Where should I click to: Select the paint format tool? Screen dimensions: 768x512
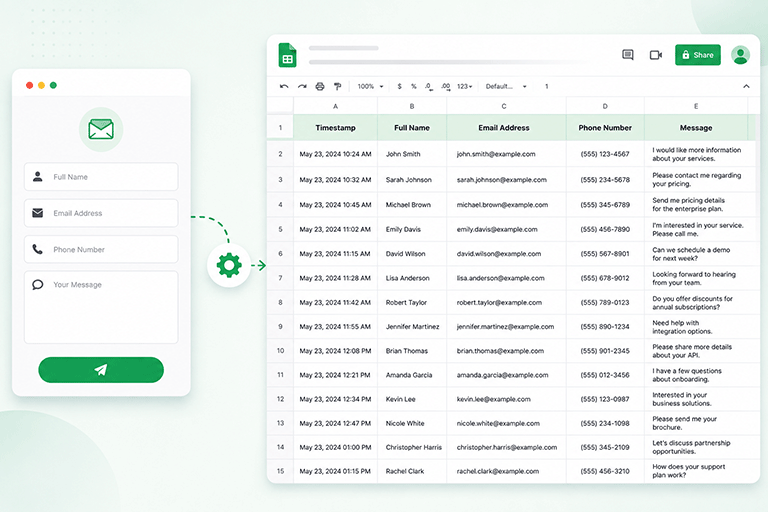(337, 86)
